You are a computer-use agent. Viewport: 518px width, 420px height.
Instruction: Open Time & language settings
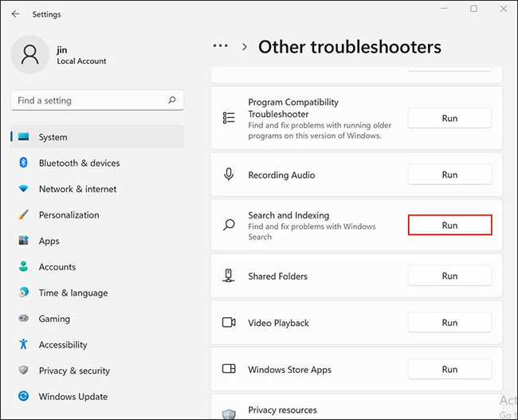tap(97, 292)
